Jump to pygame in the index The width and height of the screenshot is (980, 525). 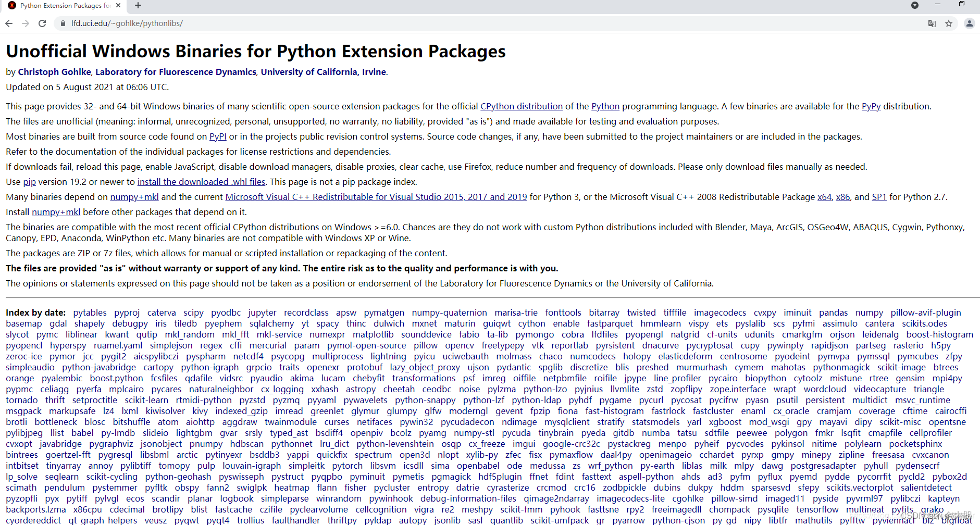tap(615, 400)
